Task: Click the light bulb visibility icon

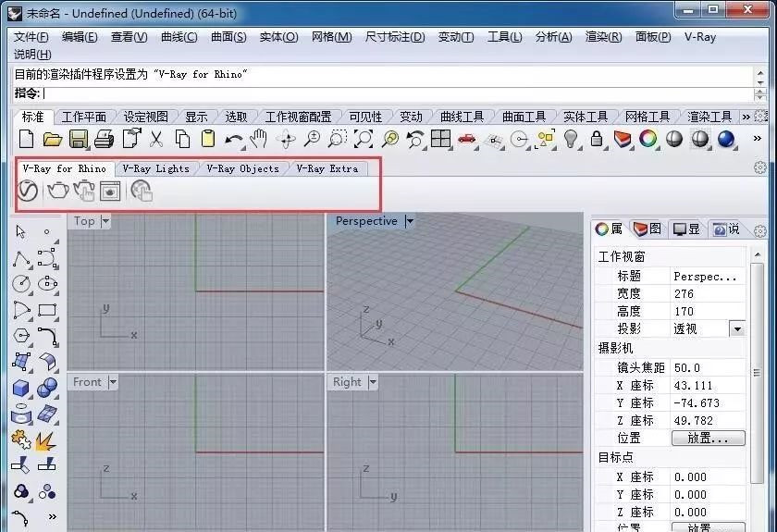Action: (x=571, y=139)
